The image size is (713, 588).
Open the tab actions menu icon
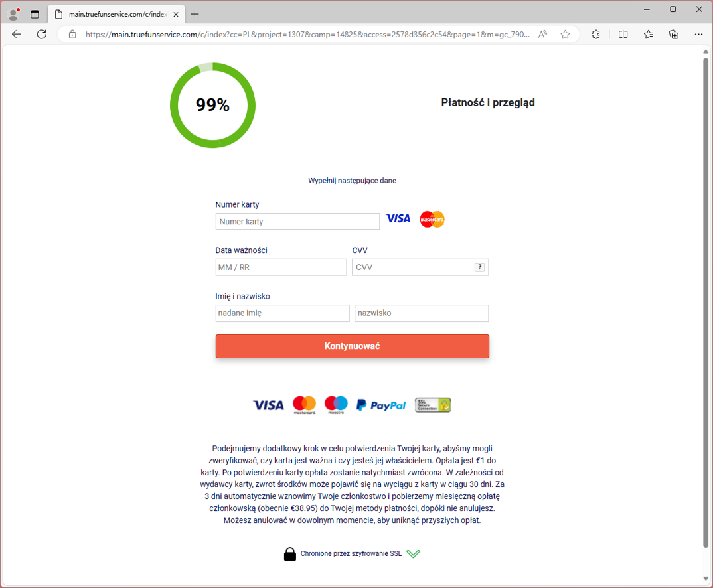click(35, 14)
